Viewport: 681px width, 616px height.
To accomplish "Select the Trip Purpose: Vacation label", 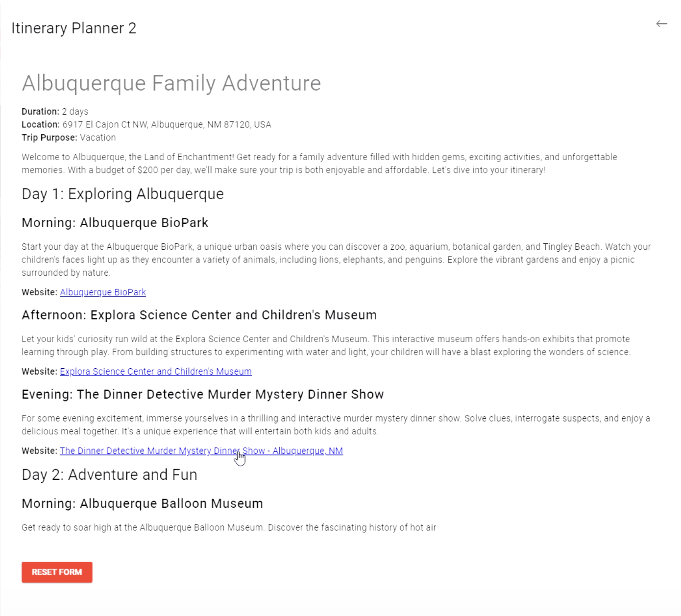I will [68, 138].
